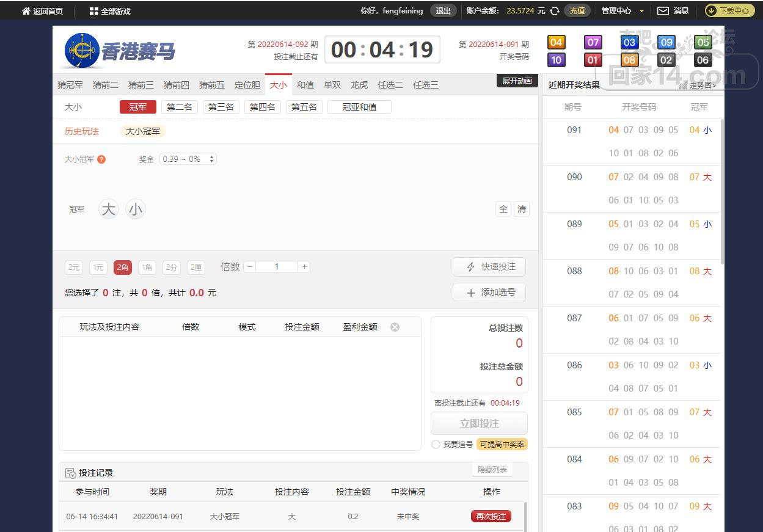
Task: Click the orange help icon beside 大小冠军
Action: tap(101, 159)
